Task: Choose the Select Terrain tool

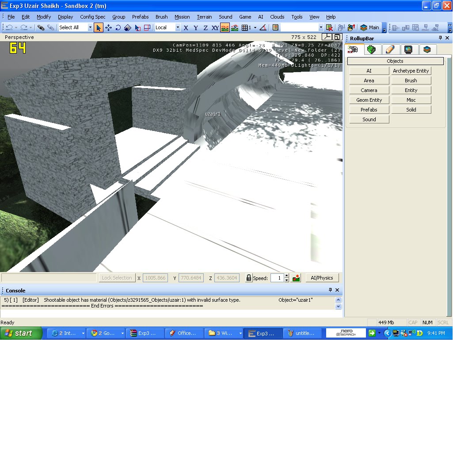Action: tap(137, 27)
